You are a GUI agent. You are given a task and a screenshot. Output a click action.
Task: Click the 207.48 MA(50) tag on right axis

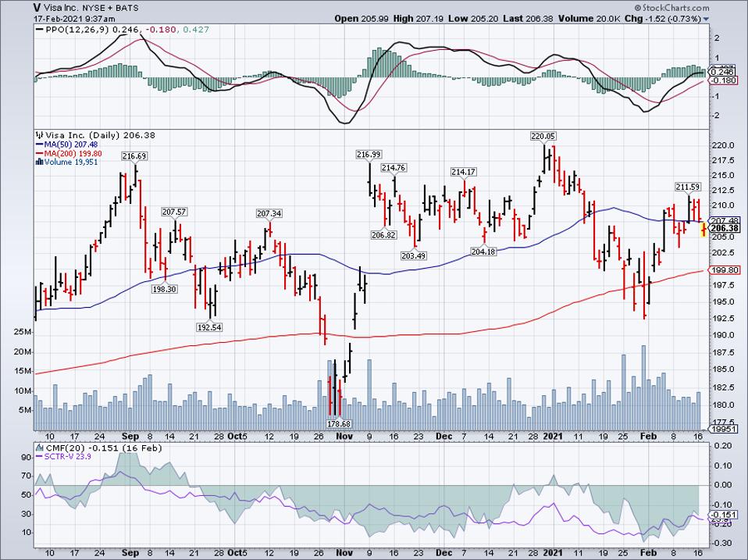coord(725,221)
